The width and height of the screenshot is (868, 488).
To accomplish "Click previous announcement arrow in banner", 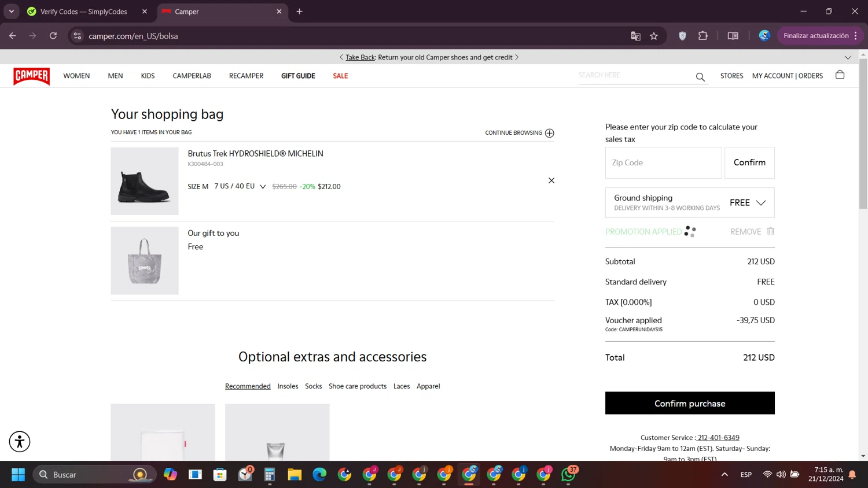I will tap(341, 57).
